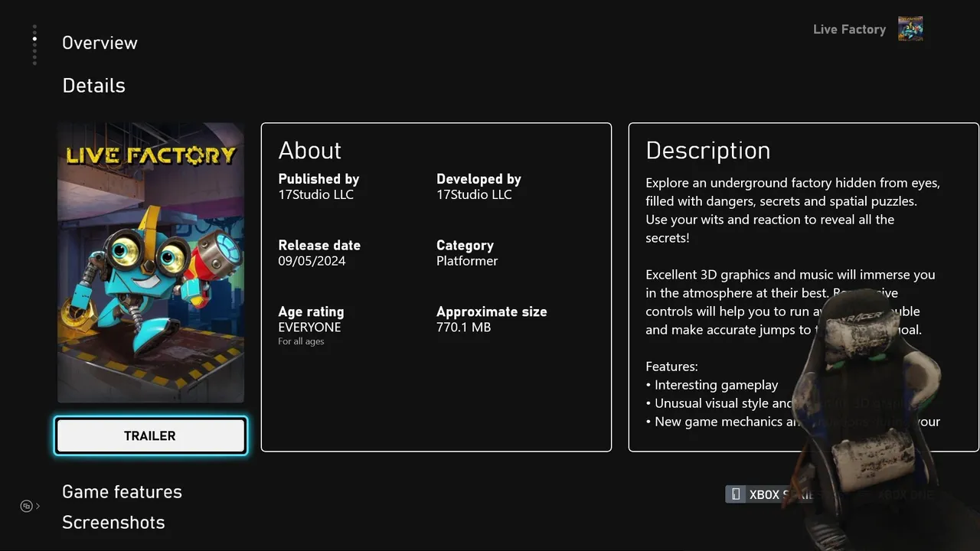Select the Description card
Viewport: 980px width, 551px height.
804,287
